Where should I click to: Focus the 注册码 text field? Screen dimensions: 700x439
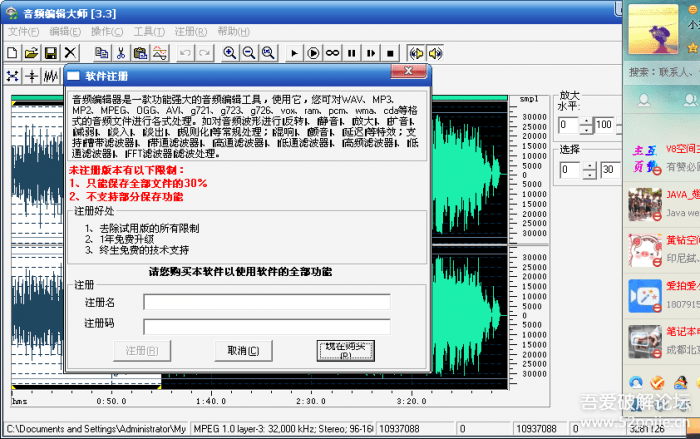click(266, 326)
